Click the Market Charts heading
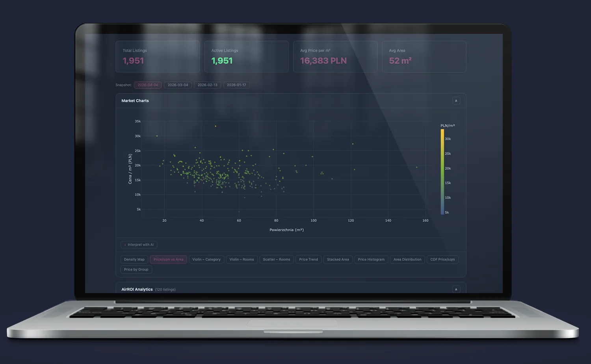 coord(135,101)
